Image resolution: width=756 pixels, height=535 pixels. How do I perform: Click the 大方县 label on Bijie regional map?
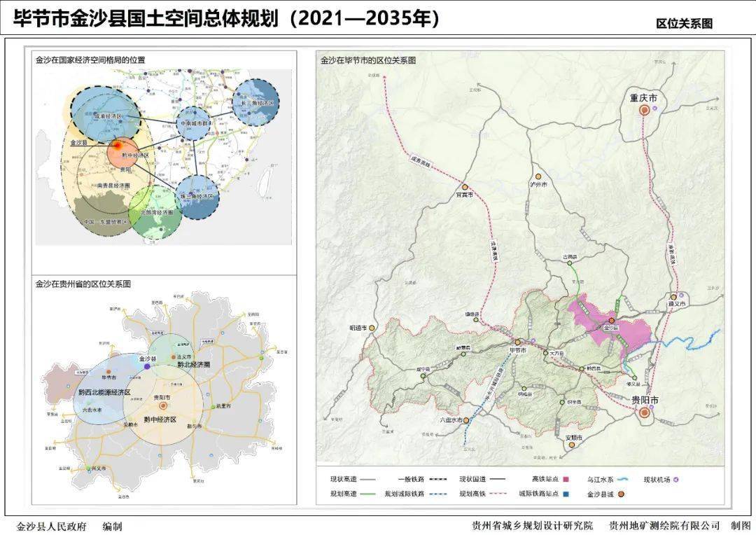pyautogui.click(x=556, y=354)
